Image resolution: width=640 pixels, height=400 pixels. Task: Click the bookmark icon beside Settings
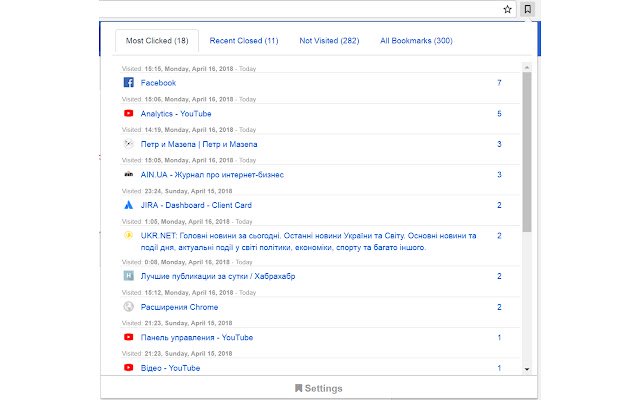tap(298, 388)
